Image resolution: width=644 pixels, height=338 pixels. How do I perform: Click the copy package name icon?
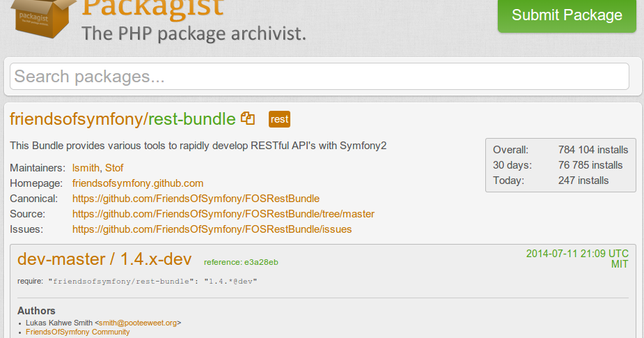(248, 118)
